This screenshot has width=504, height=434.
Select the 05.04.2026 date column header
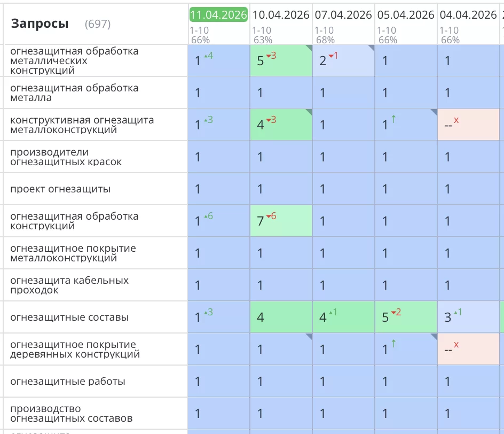pos(406,15)
